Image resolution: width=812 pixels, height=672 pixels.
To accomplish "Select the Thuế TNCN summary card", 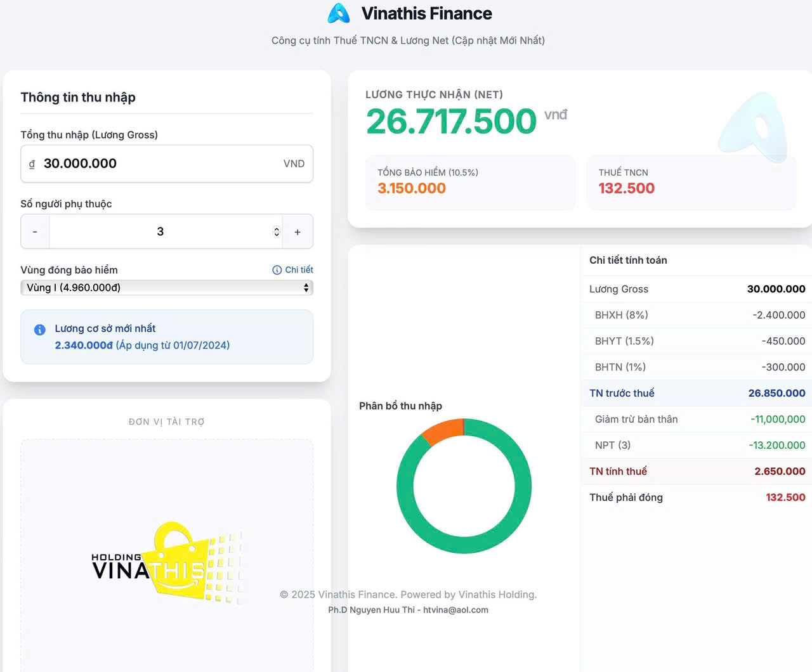I will click(691, 183).
